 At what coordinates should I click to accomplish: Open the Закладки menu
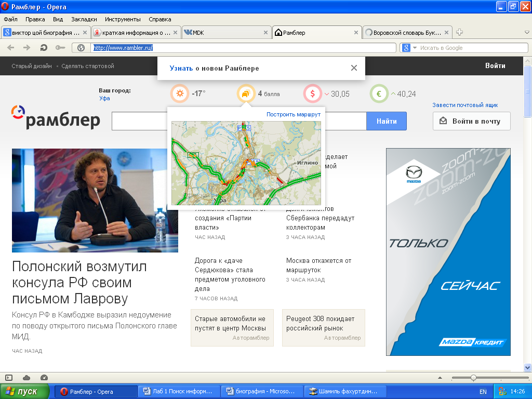coord(84,19)
